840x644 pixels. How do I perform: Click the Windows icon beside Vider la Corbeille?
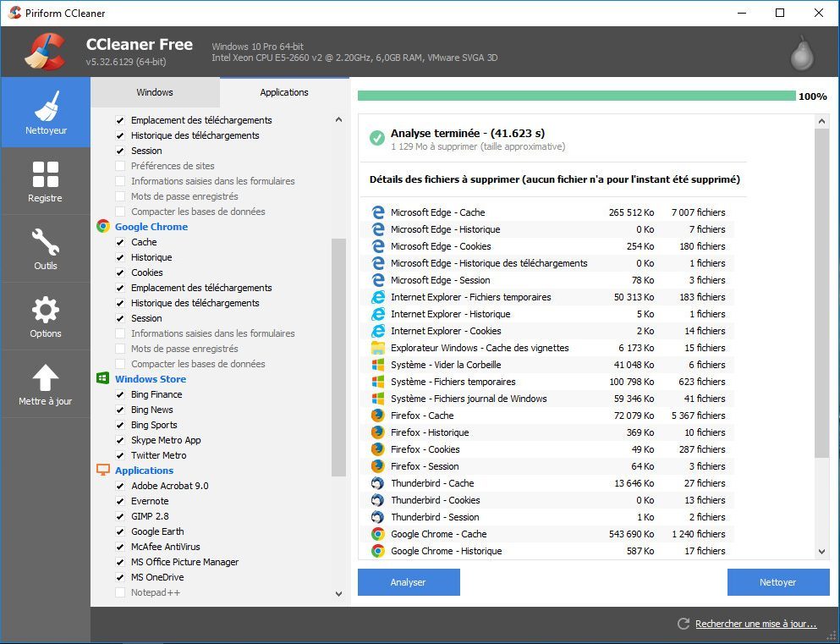(x=378, y=365)
